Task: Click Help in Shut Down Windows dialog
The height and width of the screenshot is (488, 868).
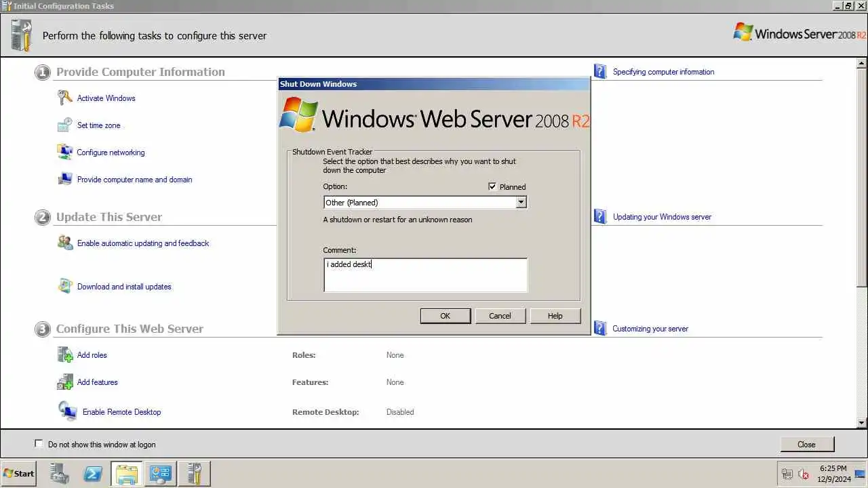Action: (555, 316)
